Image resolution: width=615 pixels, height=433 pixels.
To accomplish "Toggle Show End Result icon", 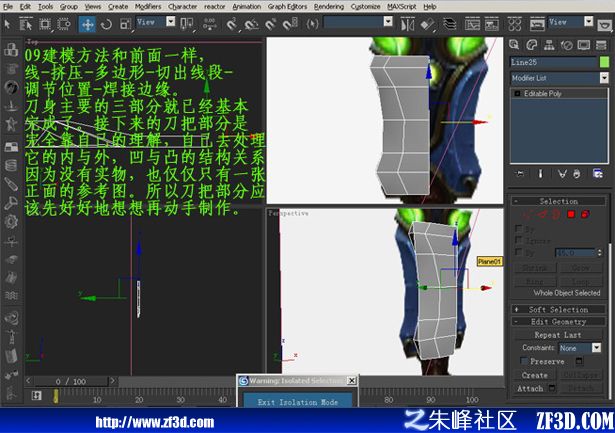I will click(x=540, y=173).
